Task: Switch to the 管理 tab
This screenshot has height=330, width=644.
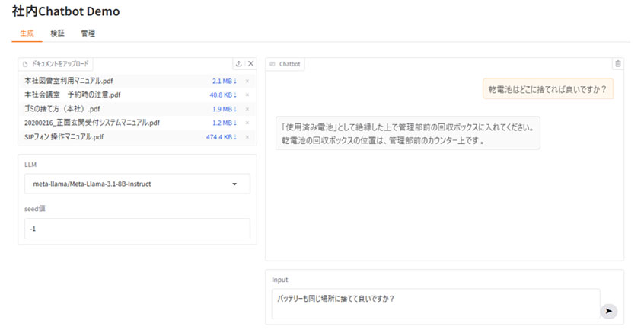Action: point(88,34)
